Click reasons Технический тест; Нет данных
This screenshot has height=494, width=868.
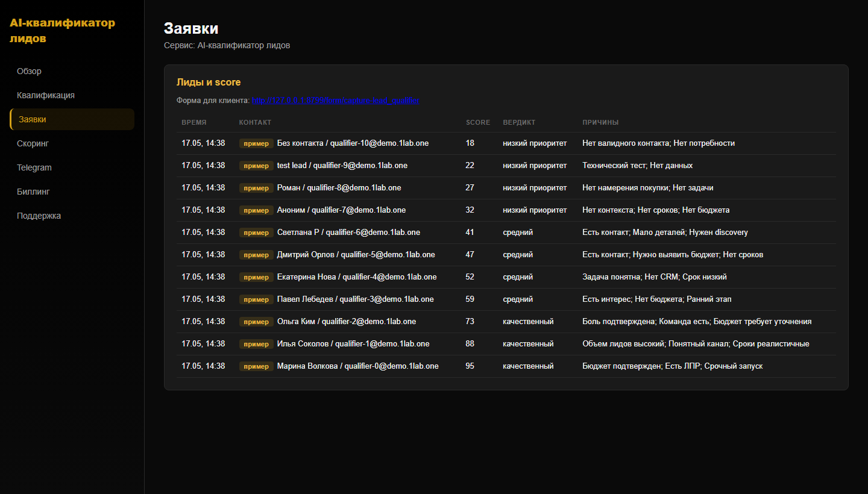click(637, 166)
